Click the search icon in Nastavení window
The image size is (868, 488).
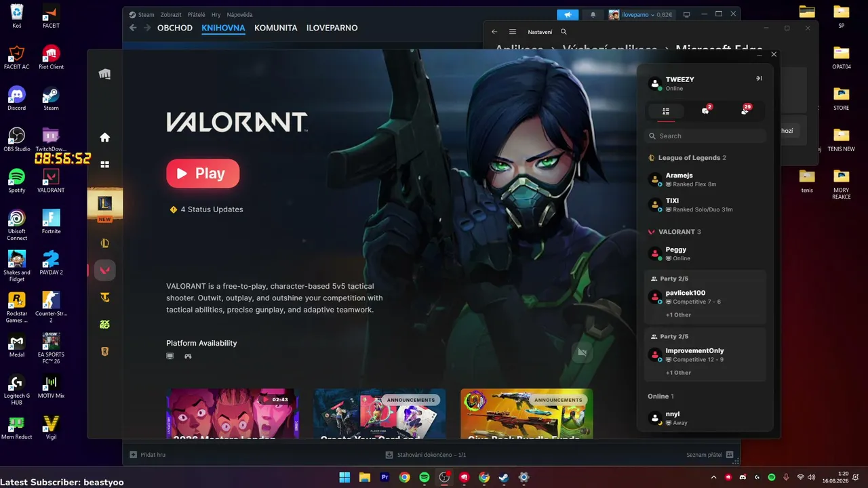point(564,32)
